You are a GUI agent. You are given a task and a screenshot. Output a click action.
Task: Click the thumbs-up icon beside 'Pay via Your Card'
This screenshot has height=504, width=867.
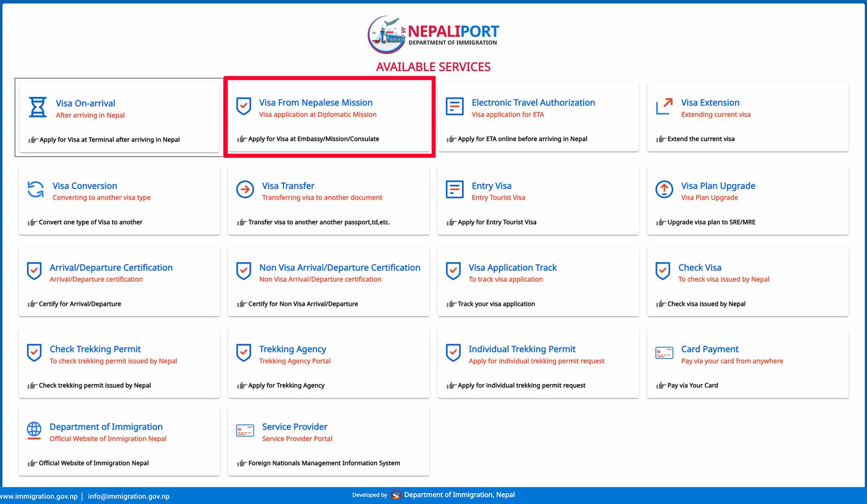tap(661, 385)
